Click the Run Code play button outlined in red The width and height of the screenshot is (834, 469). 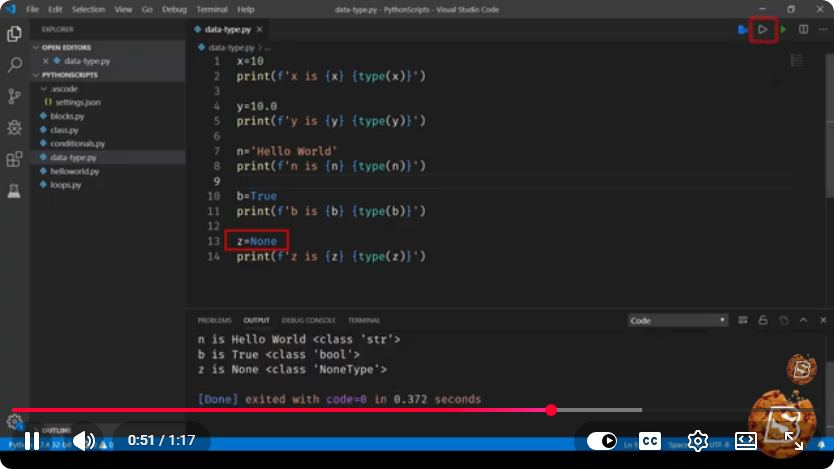(x=763, y=30)
